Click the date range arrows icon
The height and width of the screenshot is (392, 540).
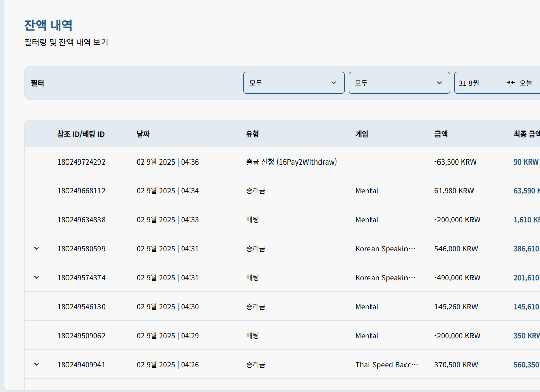(x=511, y=82)
